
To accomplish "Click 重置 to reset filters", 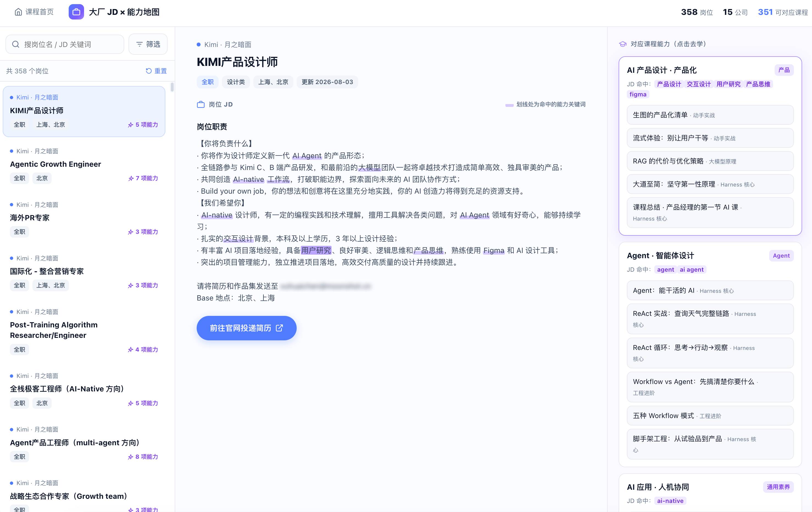I will tap(157, 71).
